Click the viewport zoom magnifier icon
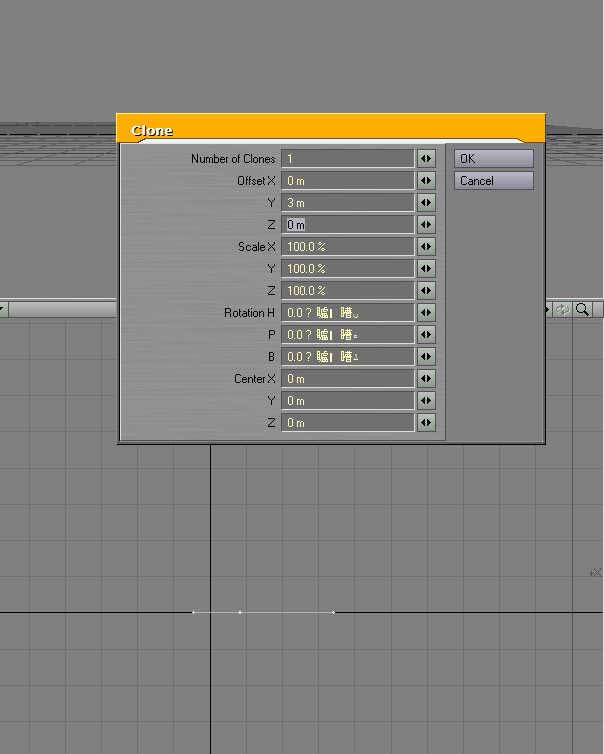This screenshot has width=604, height=754. [x=582, y=310]
